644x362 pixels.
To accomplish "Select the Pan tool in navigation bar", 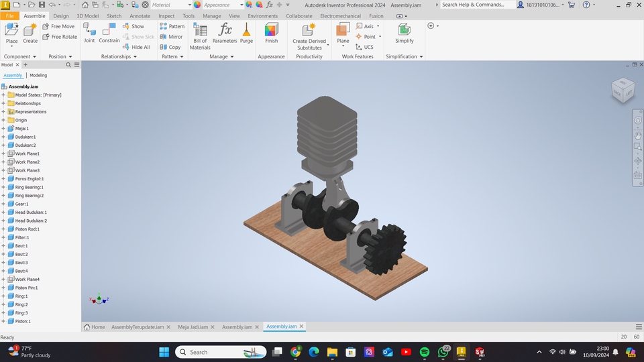I will [638, 135].
